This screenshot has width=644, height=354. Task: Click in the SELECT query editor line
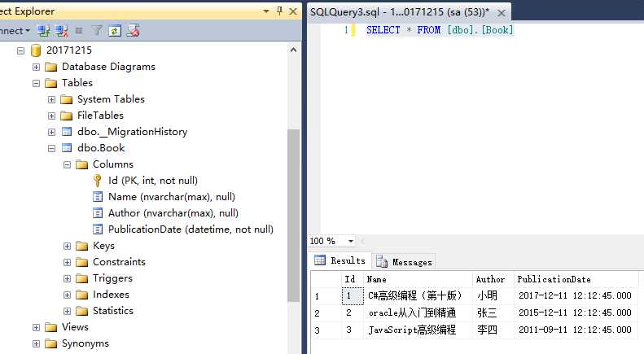(440, 30)
